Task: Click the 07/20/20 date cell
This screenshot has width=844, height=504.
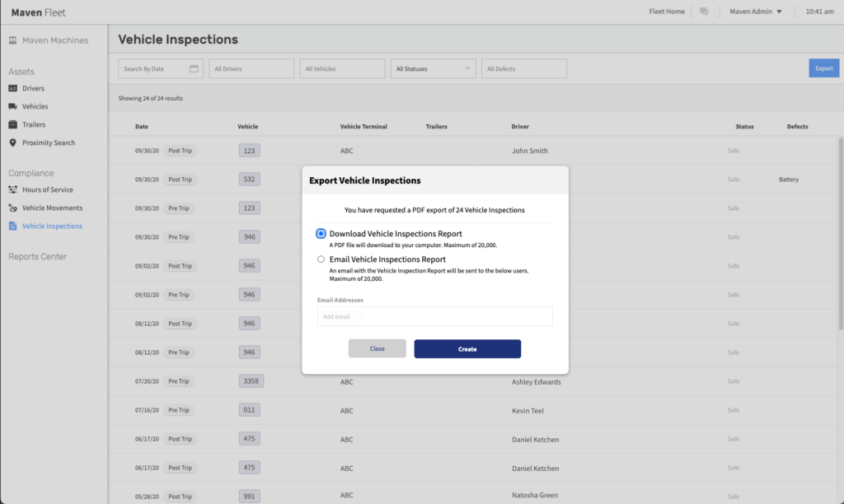Action: point(147,381)
